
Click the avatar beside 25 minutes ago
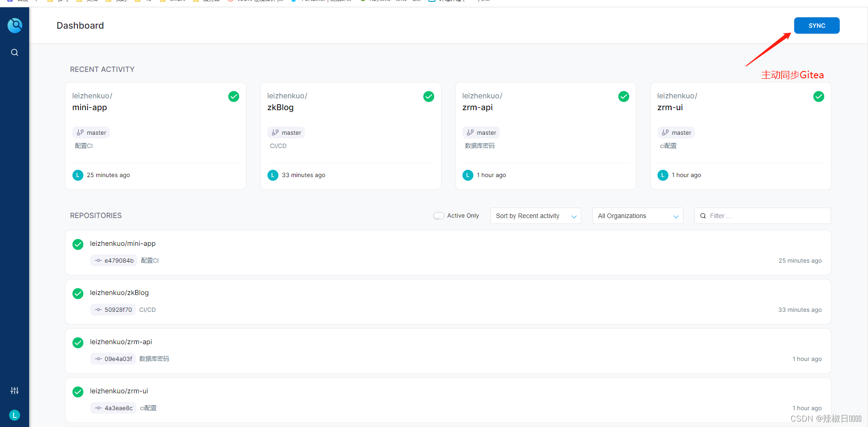point(77,175)
